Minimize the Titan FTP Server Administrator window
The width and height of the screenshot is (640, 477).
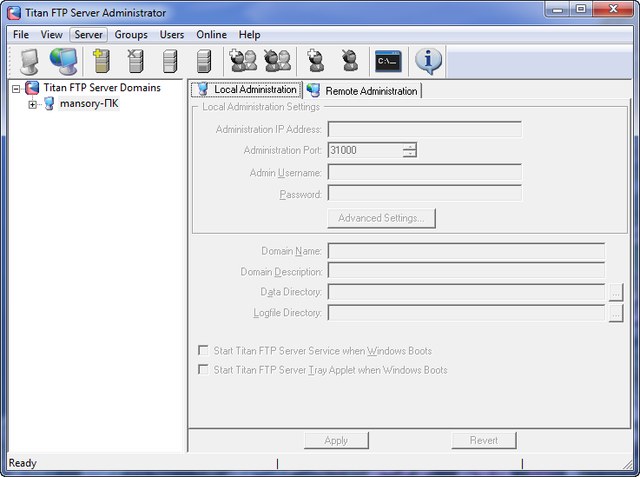[558, 9]
